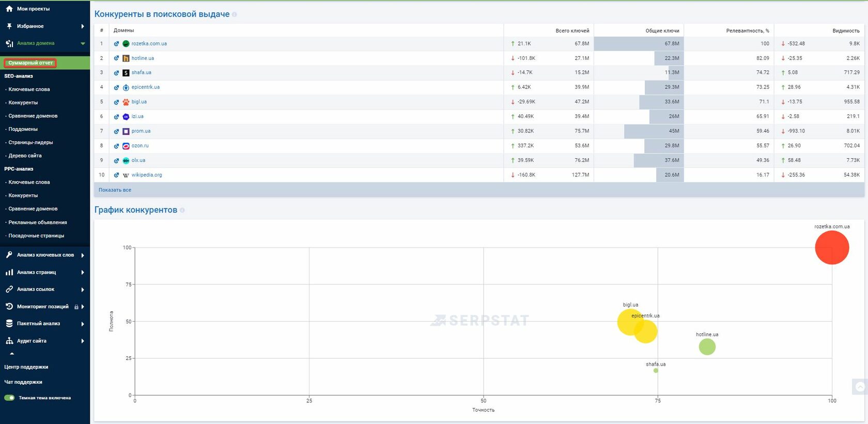Viewport: 868px width, 424px height.
Task: Open SEO Сравнение доменов page
Action: point(33,116)
